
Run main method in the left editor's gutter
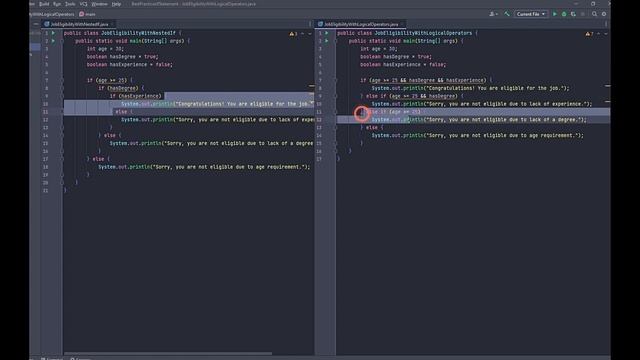pyautogui.click(x=53, y=41)
